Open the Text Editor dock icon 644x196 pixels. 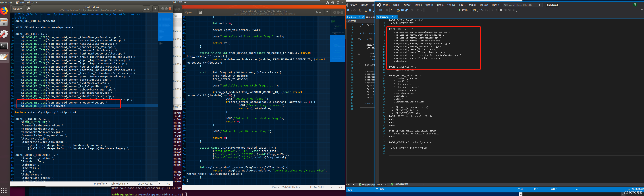tap(4, 57)
